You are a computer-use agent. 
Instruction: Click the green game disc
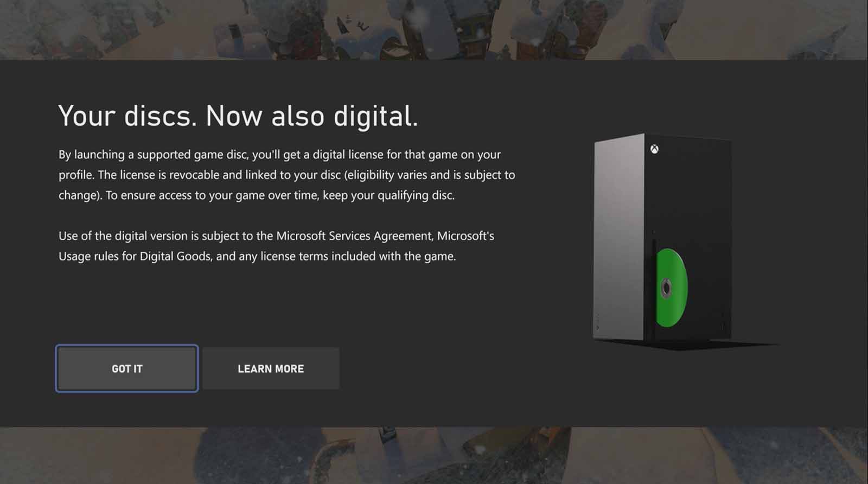click(x=671, y=288)
